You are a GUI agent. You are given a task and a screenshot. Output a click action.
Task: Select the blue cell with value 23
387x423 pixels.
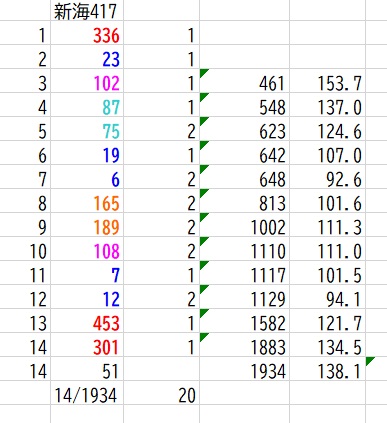pyautogui.click(x=87, y=59)
